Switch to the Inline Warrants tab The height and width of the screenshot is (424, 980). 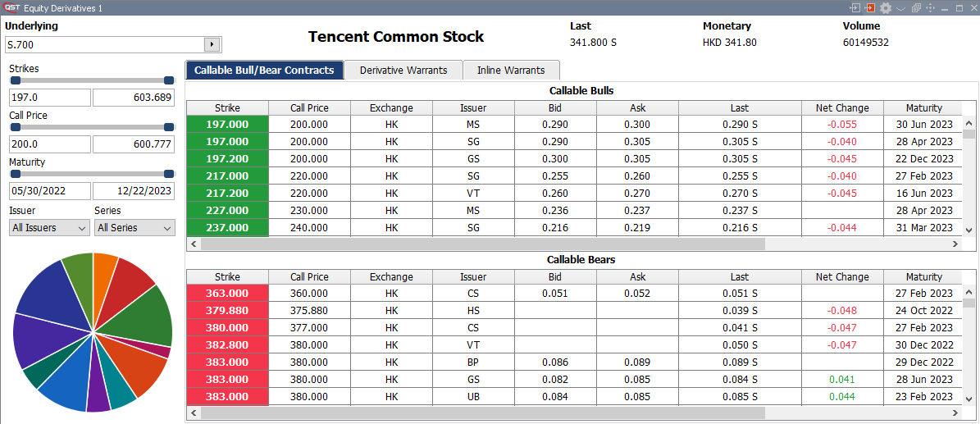(511, 70)
